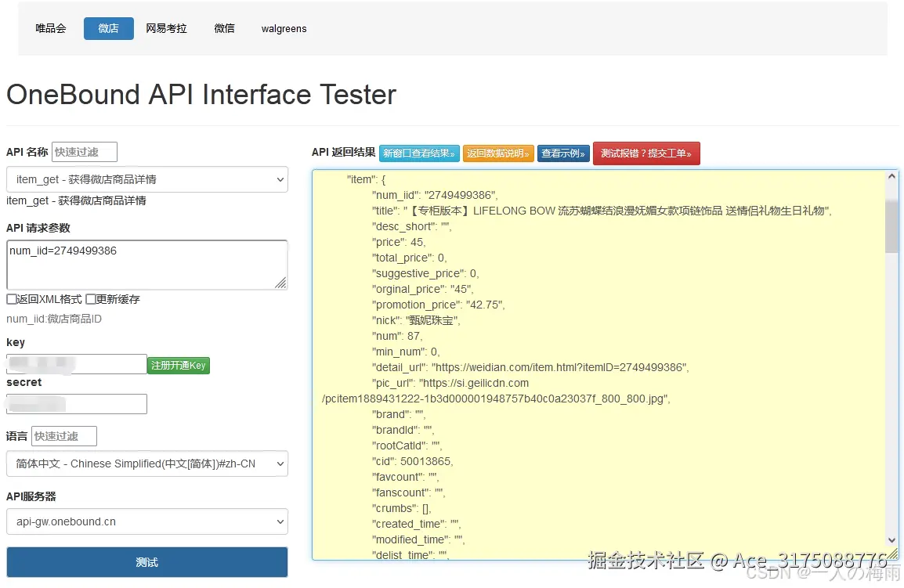This screenshot has height=588, width=904.
Task: Click the "cid": 50013865 line
Action: pos(412,462)
